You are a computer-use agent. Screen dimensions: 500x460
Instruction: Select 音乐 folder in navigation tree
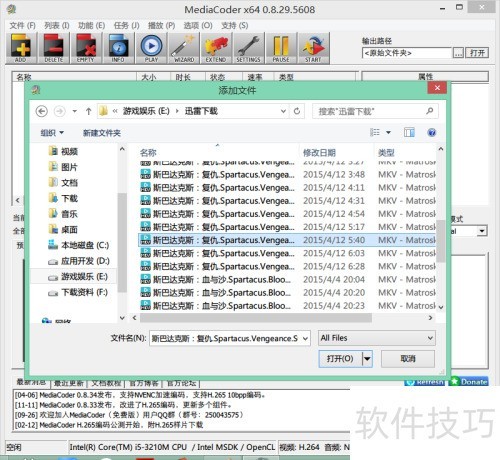(x=63, y=214)
